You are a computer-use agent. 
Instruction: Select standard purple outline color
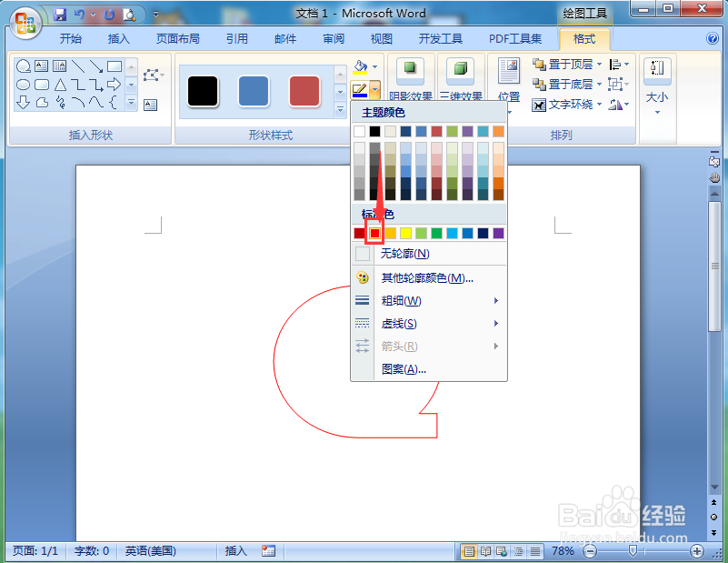[498, 233]
